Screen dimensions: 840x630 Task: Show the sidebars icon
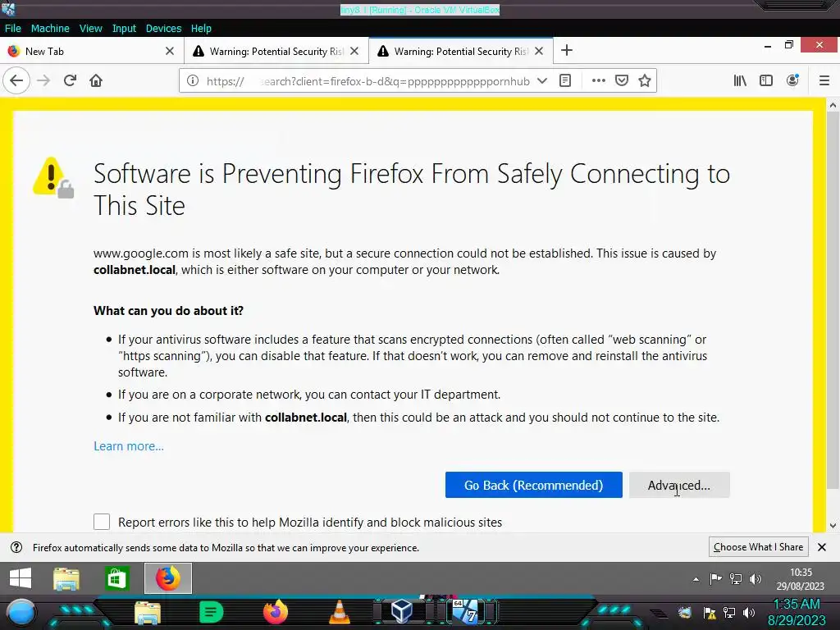click(766, 81)
